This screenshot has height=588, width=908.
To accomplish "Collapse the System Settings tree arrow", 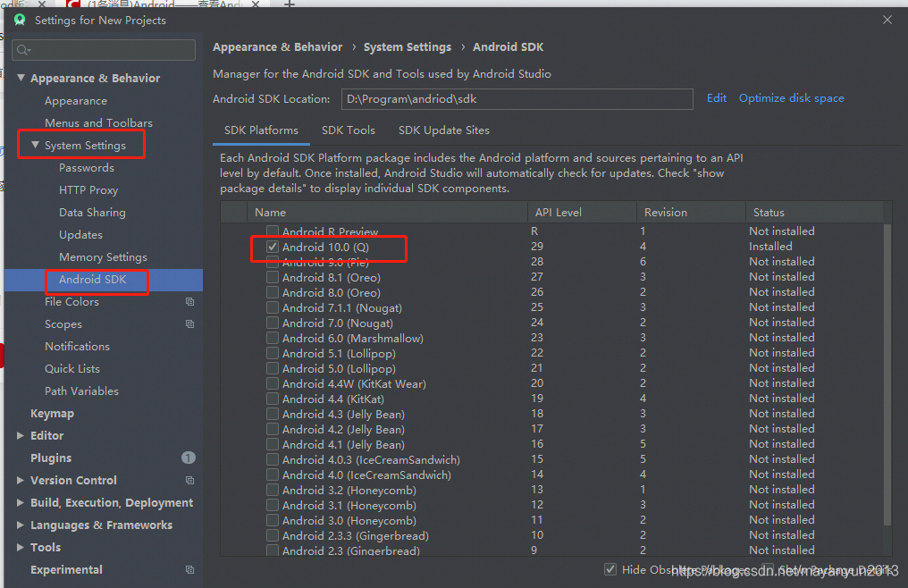I will click(x=35, y=145).
